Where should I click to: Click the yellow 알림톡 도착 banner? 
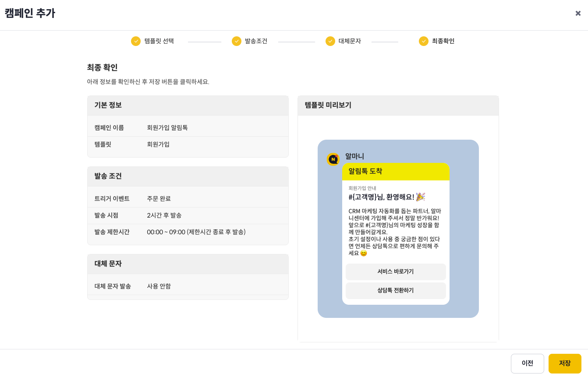coord(396,172)
